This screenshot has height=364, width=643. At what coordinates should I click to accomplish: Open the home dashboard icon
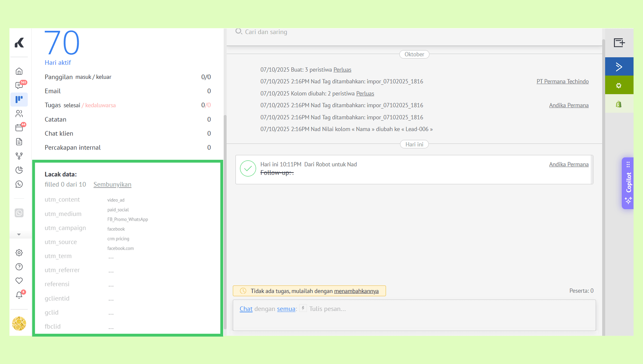(x=19, y=71)
